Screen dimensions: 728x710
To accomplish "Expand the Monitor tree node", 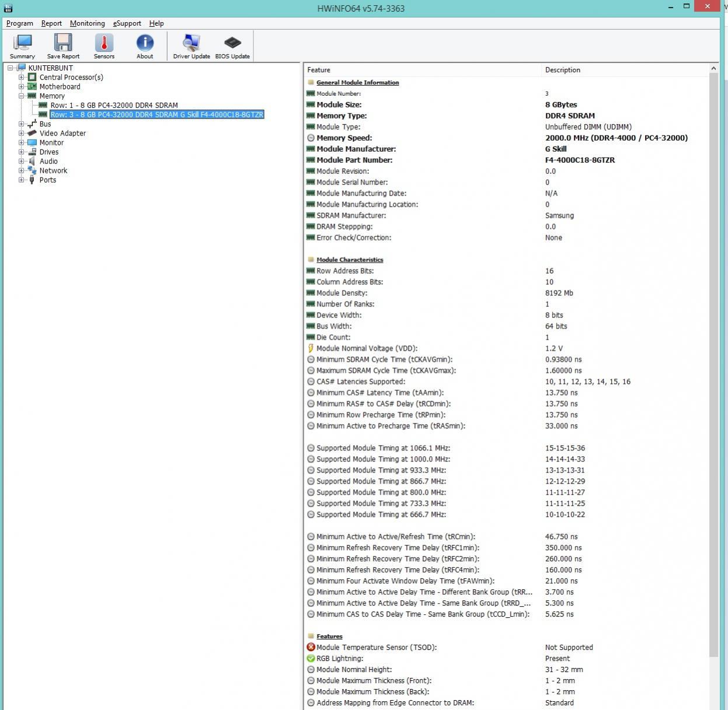I will pos(21,142).
